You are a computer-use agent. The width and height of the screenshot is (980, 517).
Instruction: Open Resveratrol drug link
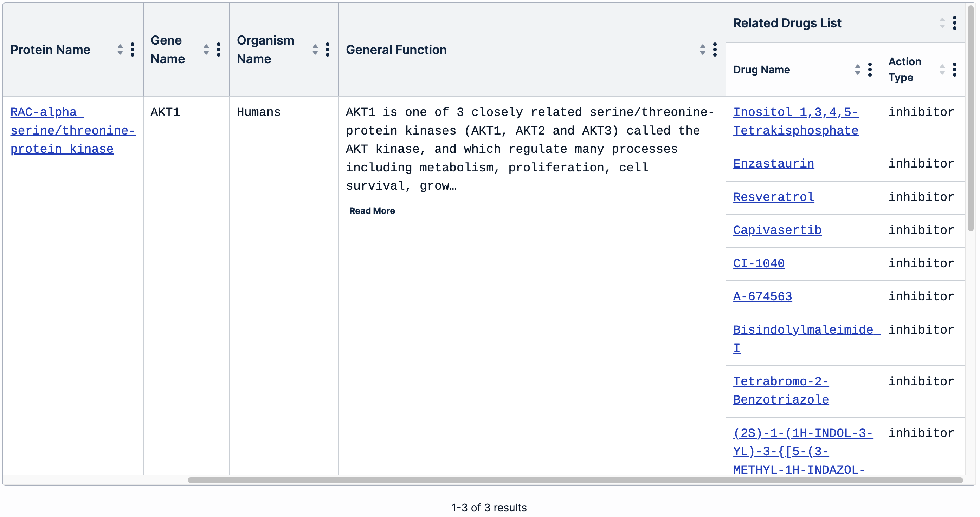pos(773,197)
